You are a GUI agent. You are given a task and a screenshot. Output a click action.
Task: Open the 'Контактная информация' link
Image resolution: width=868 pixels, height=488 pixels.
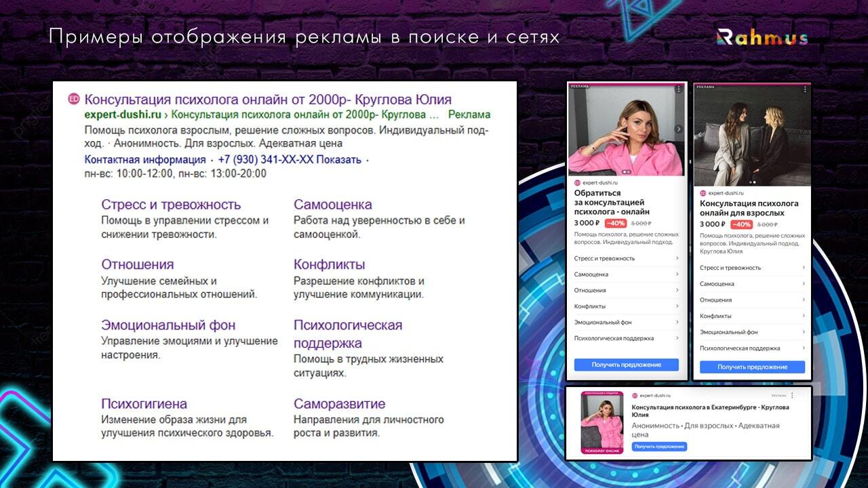click(145, 160)
